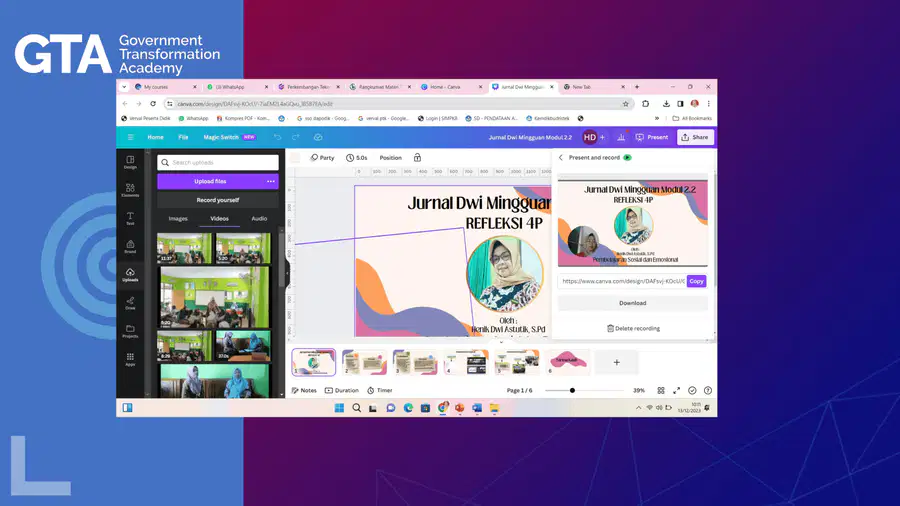The width and height of the screenshot is (900, 506).
Task: Collapse the thumbnail strip chevron
Action: (x=501, y=342)
